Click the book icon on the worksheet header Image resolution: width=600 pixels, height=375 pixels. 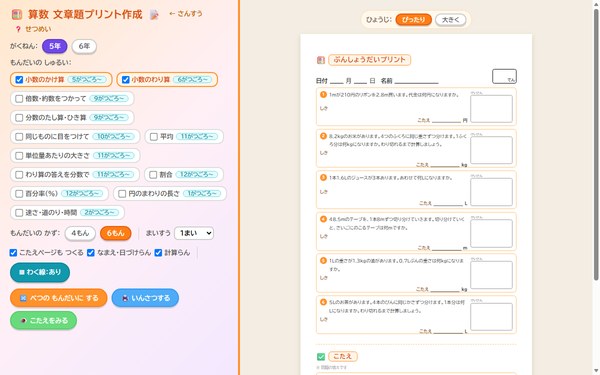click(x=321, y=60)
